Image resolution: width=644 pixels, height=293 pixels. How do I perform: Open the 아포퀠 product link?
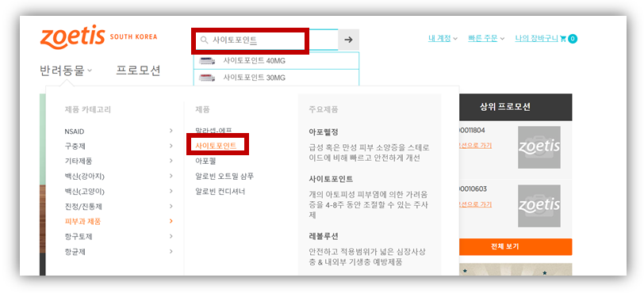pos(205,161)
